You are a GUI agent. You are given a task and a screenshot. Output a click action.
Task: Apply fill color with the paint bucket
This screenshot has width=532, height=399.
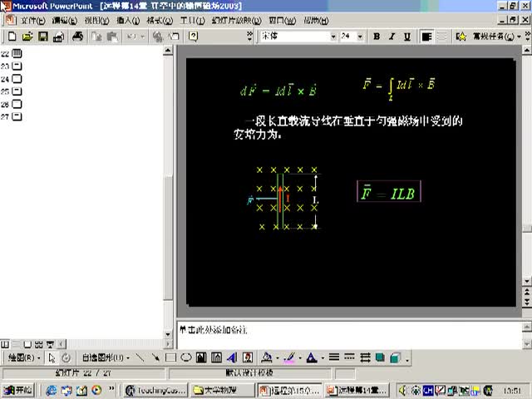(267, 357)
